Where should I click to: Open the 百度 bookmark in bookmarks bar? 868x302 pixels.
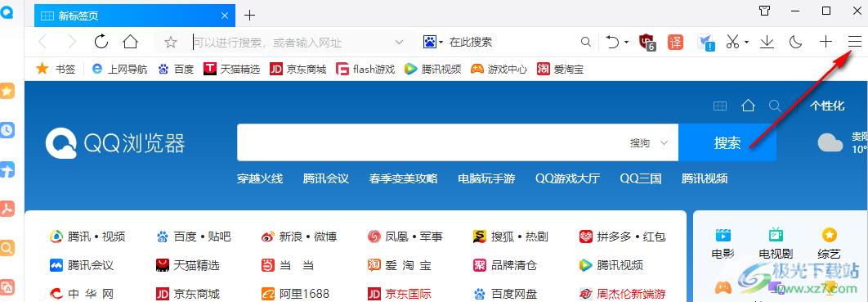point(176,70)
